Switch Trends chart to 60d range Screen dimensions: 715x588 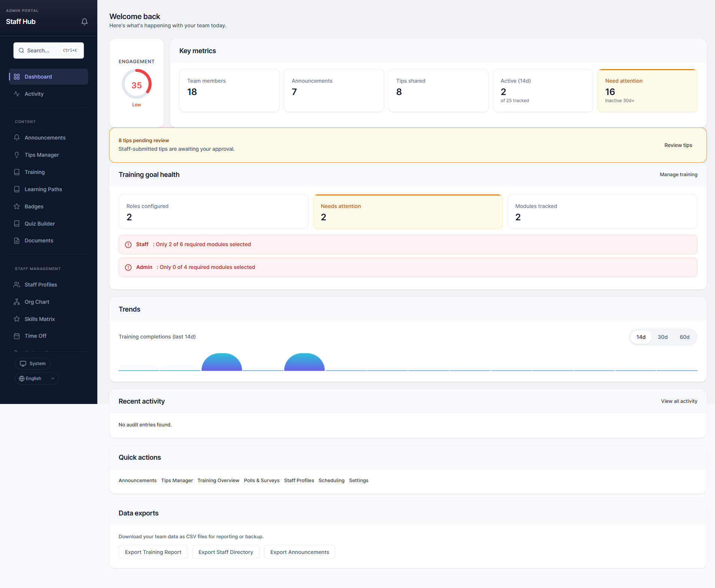click(x=685, y=337)
